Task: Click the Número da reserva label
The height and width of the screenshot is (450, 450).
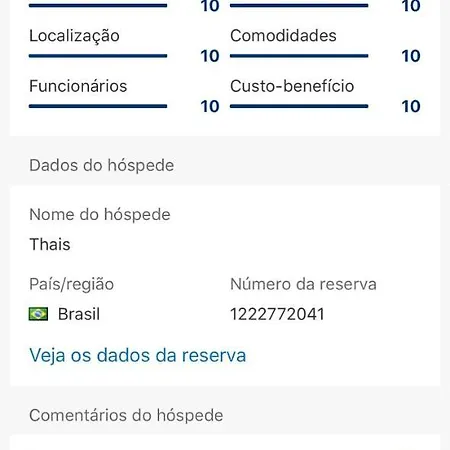Action: tap(303, 284)
